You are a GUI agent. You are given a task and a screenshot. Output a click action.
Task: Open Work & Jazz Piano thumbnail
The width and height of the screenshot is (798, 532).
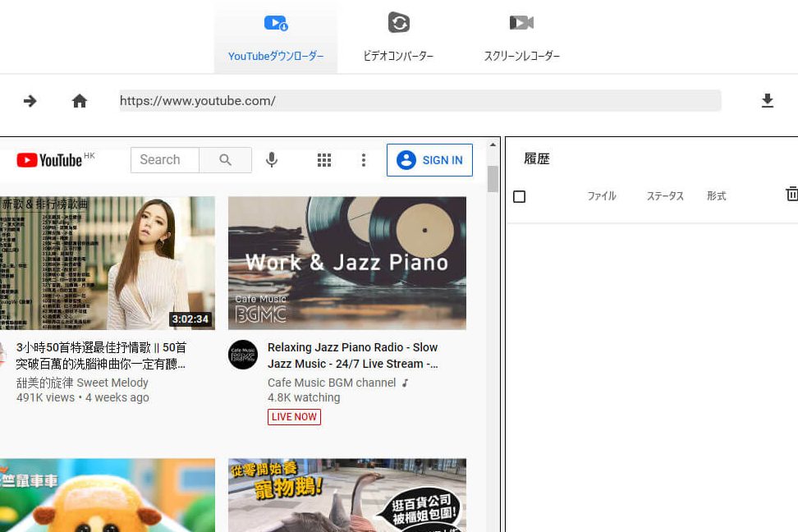coord(347,264)
